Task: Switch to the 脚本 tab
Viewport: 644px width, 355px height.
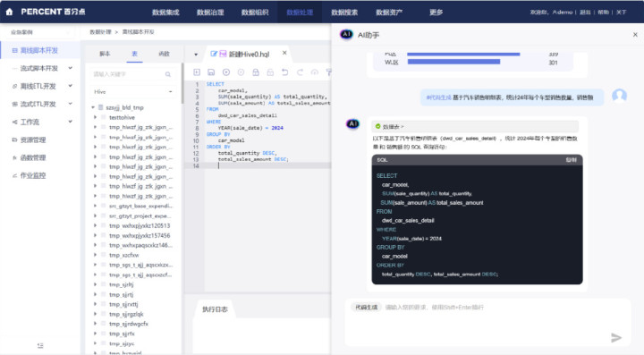Action: pos(106,54)
